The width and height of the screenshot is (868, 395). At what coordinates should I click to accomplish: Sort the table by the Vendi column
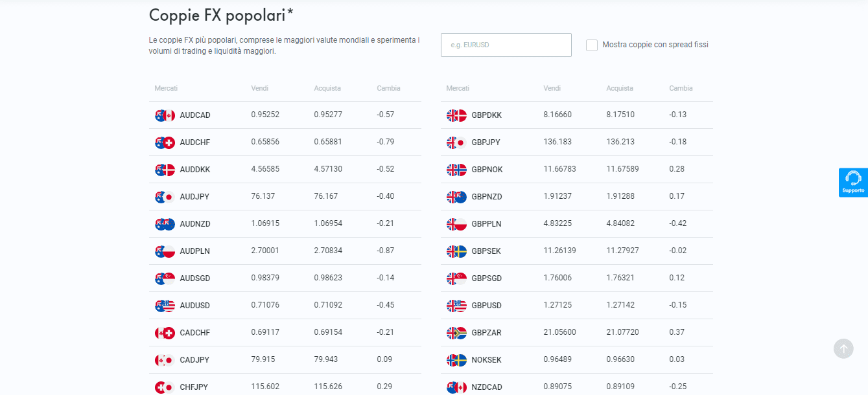point(259,88)
